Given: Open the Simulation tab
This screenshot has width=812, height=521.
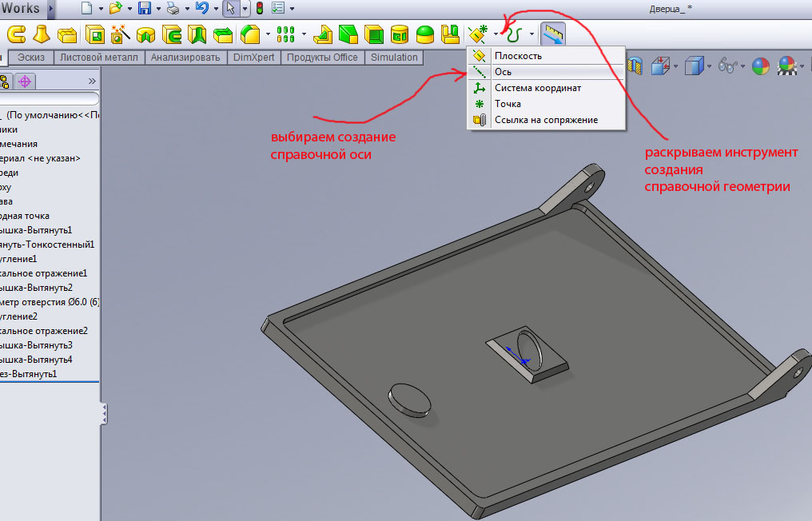Looking at the screenshot, I should (394, 58).
